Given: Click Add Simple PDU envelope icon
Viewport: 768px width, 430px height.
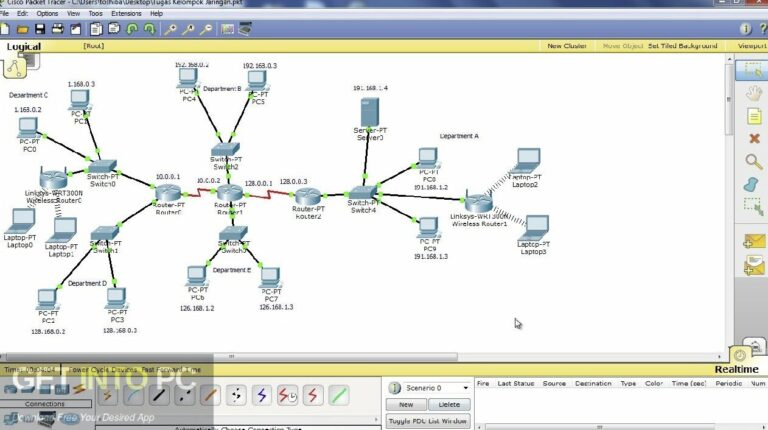Looking at the screenshot, I should tap(754, 241).
